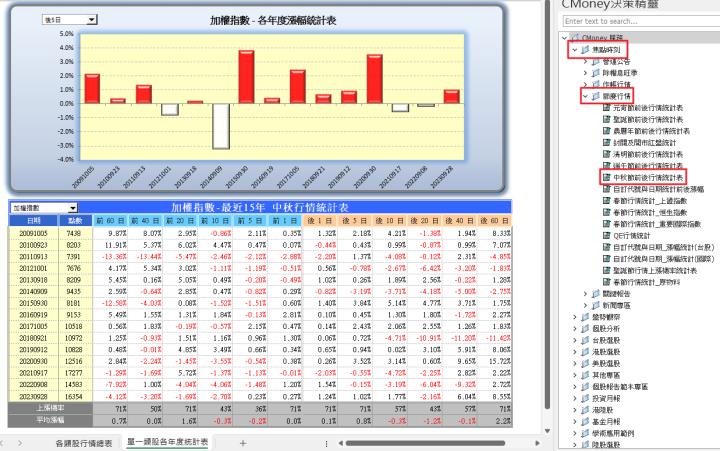The image size is (720, 451).
Task: Click the 封關及開市紅盤統計 report icon
Action: (606, 142)
